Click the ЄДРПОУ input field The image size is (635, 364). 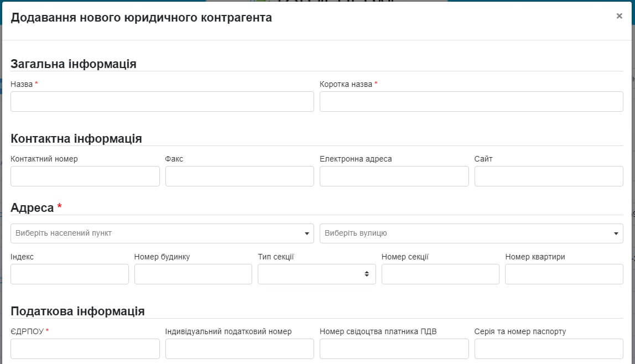85,349
